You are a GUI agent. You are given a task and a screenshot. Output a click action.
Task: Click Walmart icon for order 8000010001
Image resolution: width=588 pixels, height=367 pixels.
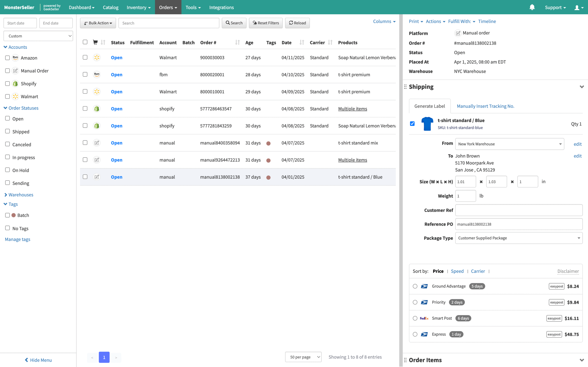click(x=96, y=91)
